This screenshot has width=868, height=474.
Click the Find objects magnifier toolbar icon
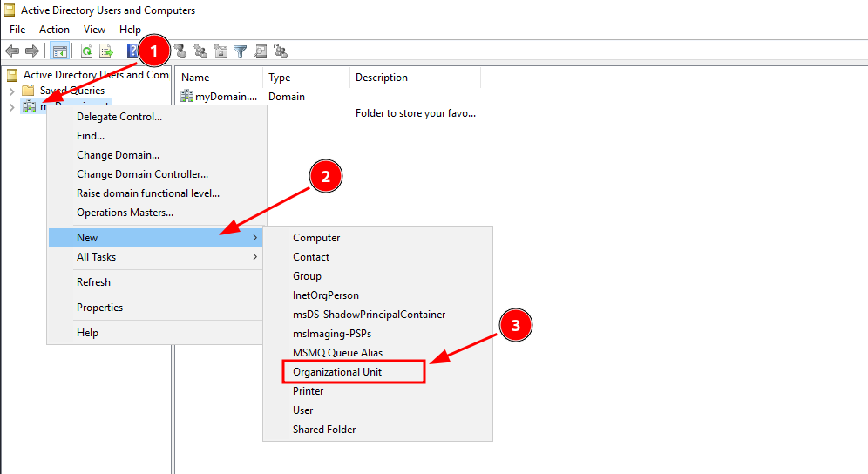[x=261, y=51]
